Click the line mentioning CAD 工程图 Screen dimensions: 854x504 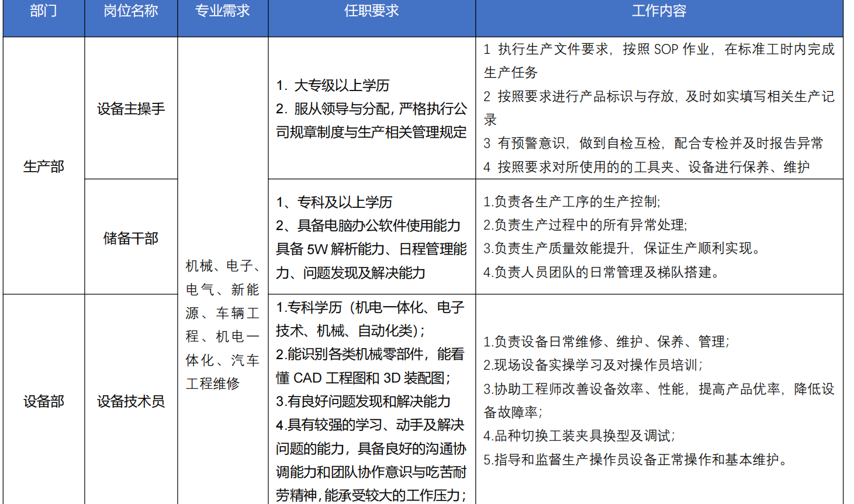coord(362,378)
